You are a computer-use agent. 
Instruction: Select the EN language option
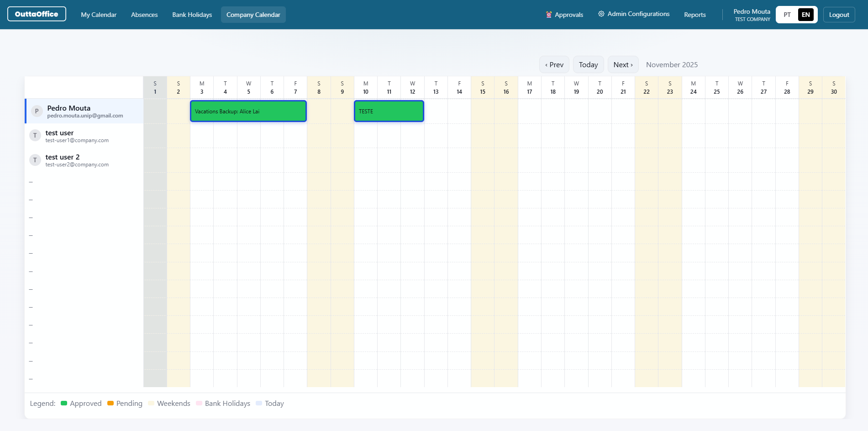[x=806, y=14]
